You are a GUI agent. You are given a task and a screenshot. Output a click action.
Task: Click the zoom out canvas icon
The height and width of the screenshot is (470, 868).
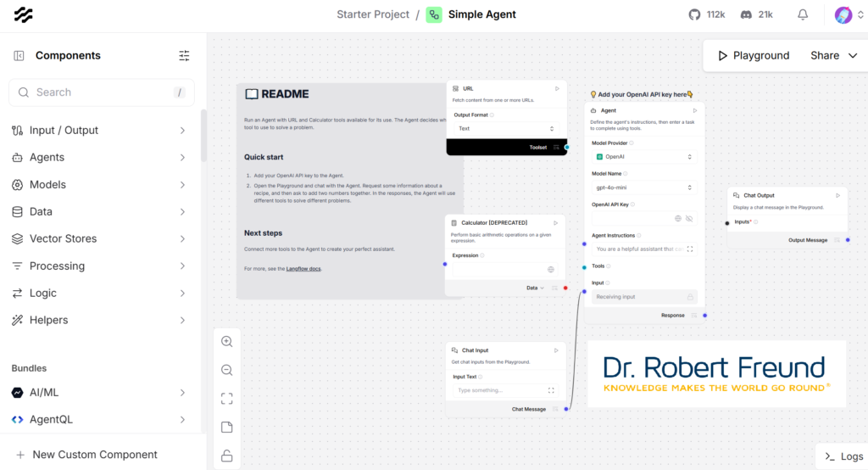pyautogui.click(x=227, y=370)
